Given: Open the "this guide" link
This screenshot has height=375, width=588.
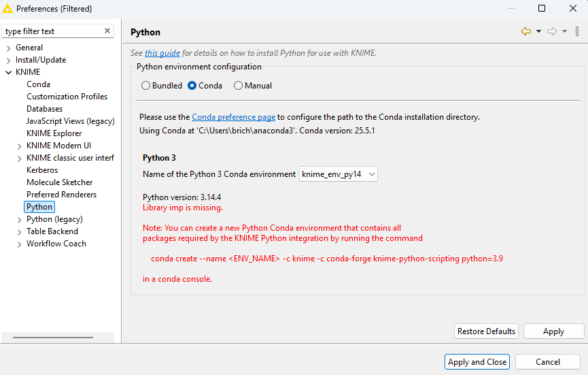Looking at the screenshot, I should (162, 53).
